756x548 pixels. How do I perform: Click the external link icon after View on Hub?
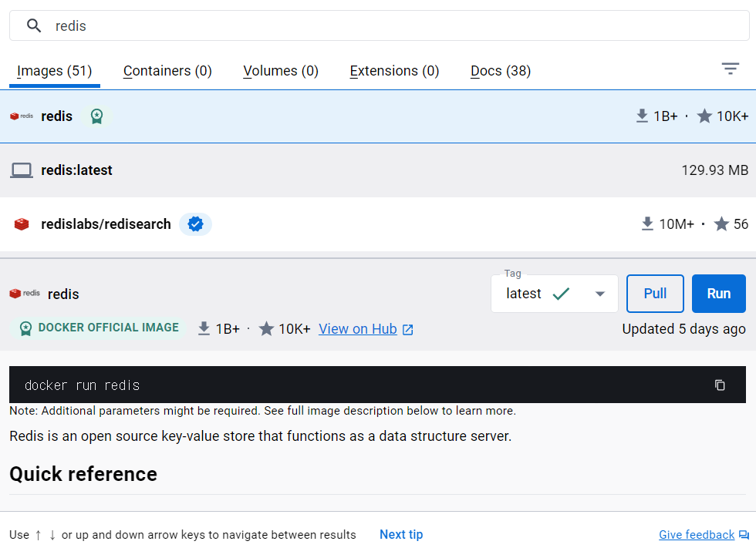coord(408,329)
